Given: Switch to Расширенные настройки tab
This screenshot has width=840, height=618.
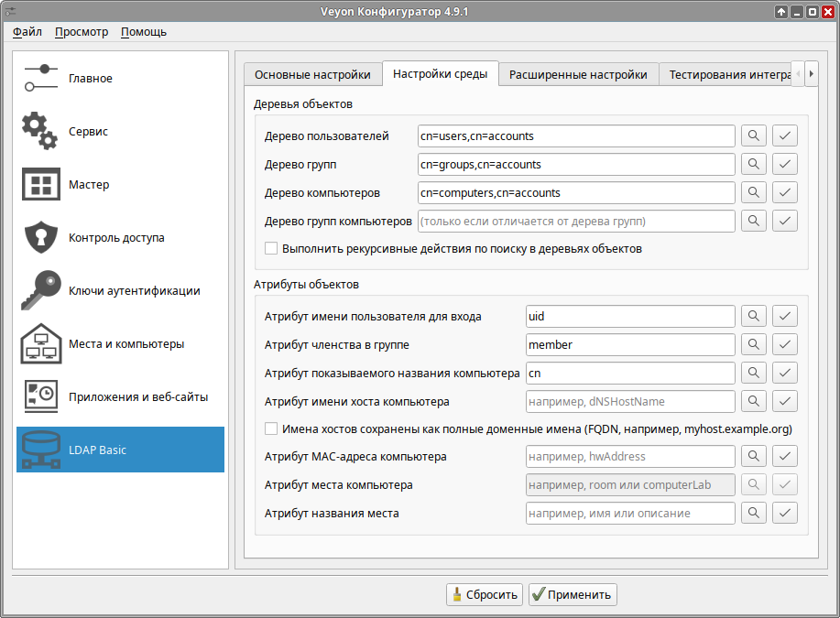Looking at the screenshot, I should click(x=578, y=74).
